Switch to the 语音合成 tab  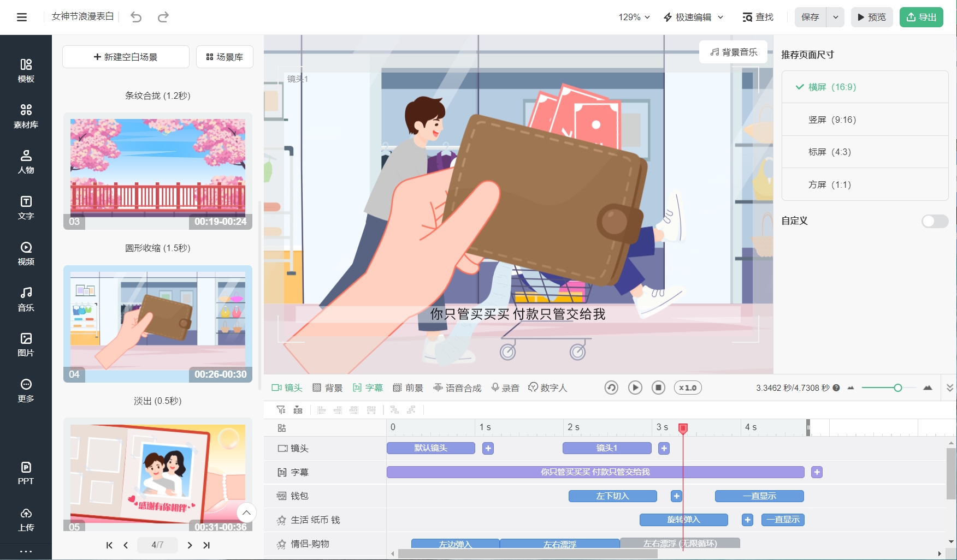457,388
